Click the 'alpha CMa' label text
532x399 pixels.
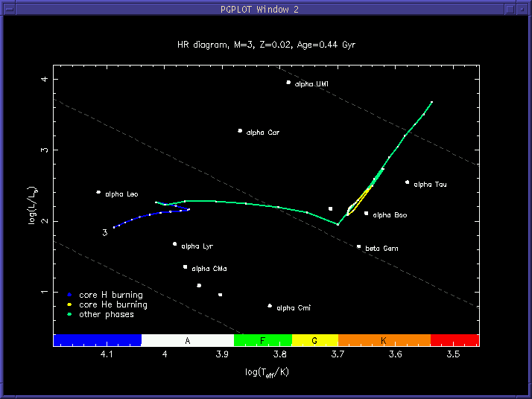pos(209,269)
